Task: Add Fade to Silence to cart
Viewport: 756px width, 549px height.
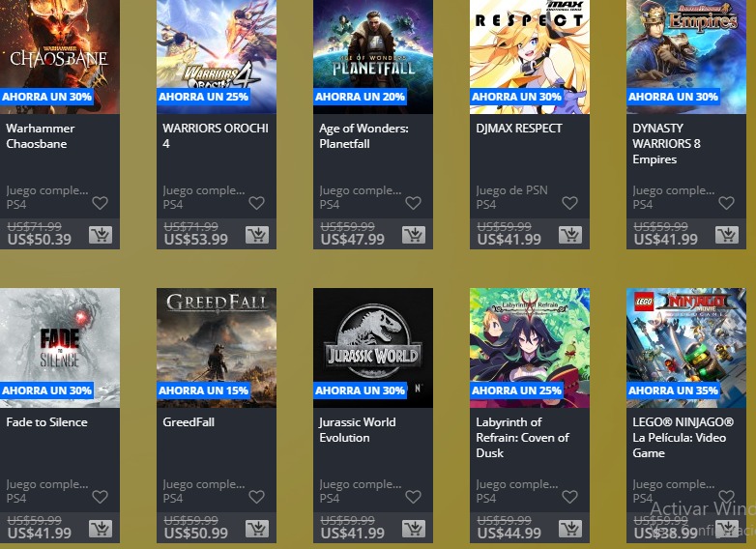Action: tap(101, 529)
